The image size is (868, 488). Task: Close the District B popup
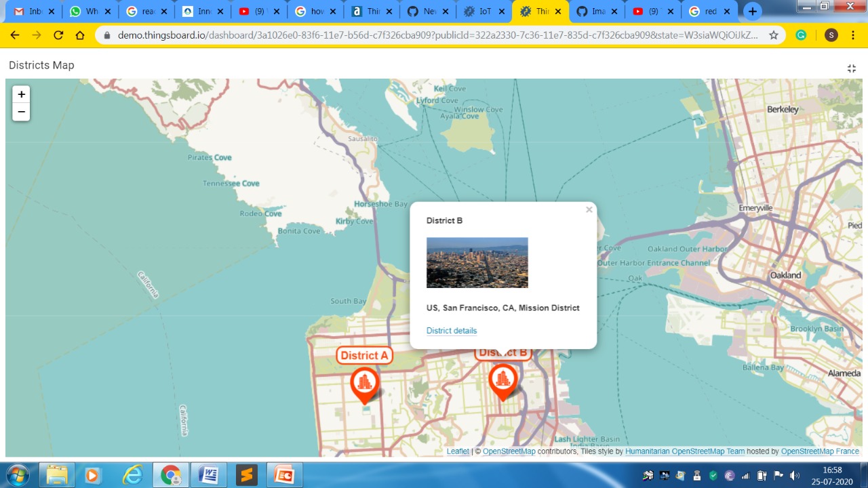click(x=589, y=209)
